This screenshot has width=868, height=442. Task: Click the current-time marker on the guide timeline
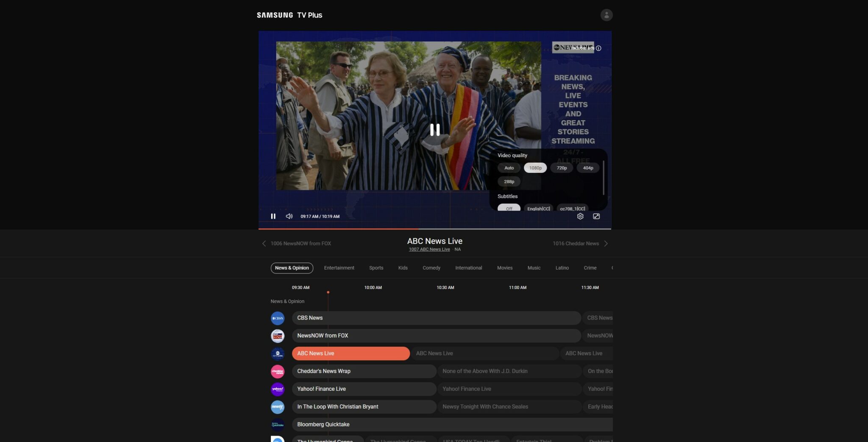(328, 292)
